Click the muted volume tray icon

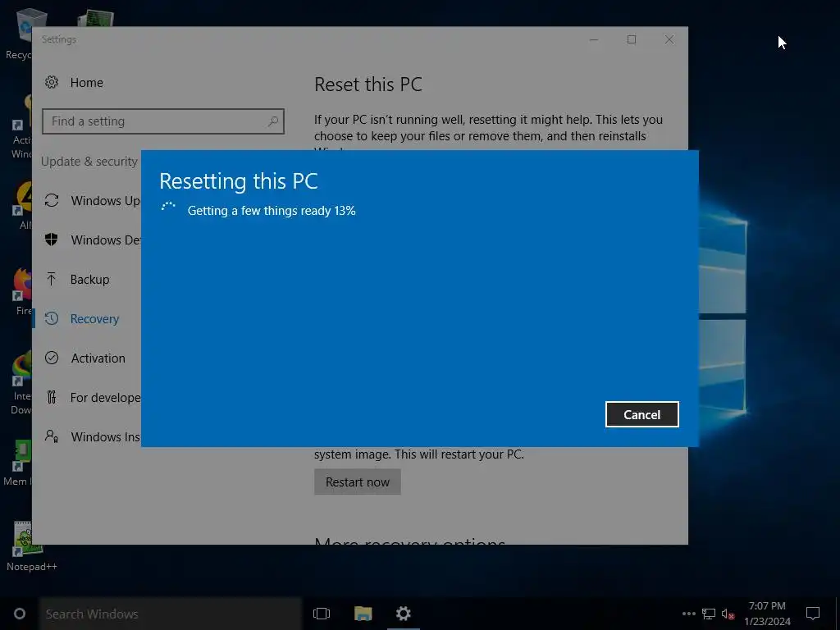pyautogui.click(x=728, y=614)
